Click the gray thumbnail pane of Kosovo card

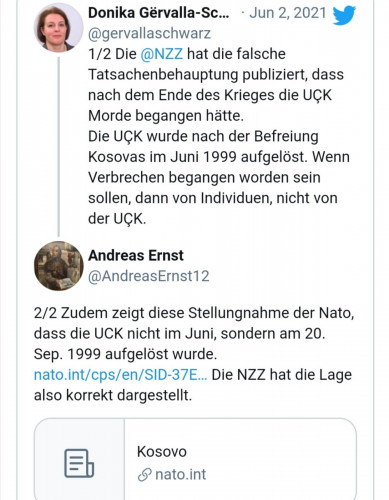(x=79, y=459)
